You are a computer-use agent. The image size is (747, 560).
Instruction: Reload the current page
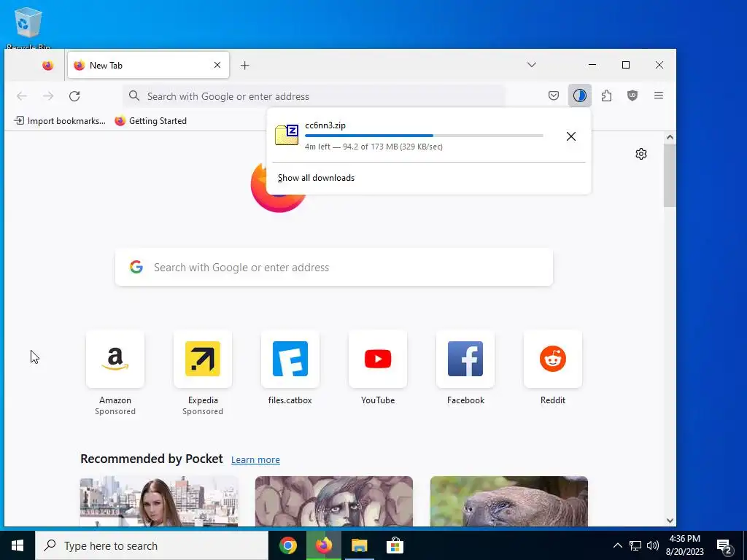(x=74, y=96)
